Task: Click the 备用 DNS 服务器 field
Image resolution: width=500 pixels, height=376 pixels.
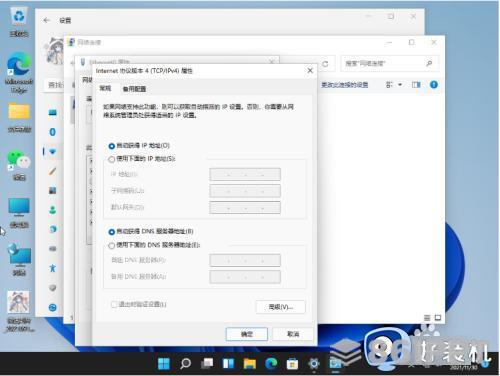Action: [x=245, y=277]
